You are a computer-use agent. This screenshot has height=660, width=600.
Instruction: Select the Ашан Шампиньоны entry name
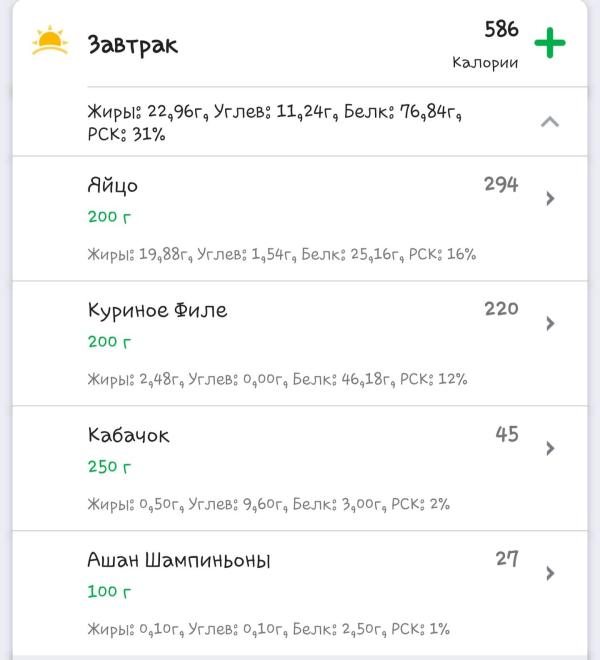(x=179, y=560)
